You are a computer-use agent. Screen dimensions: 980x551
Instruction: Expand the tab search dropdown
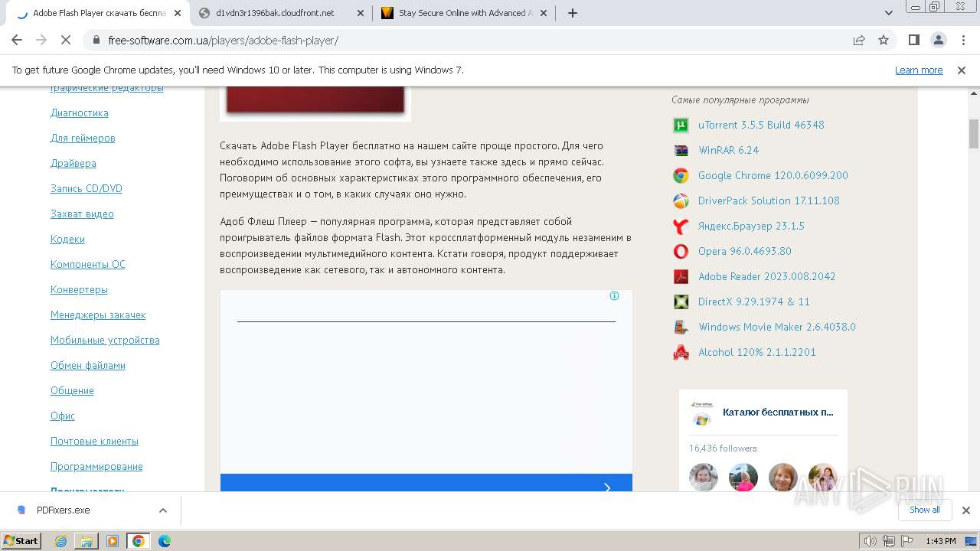click(x=889, y=13)
